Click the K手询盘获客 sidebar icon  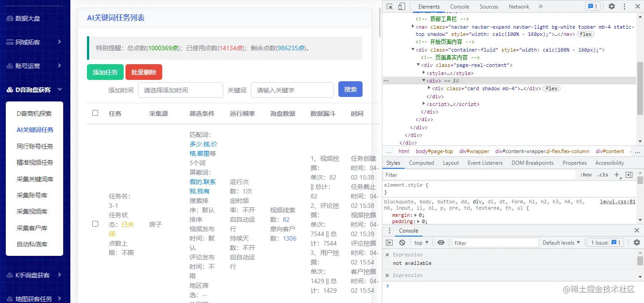[x=9, y=275]
